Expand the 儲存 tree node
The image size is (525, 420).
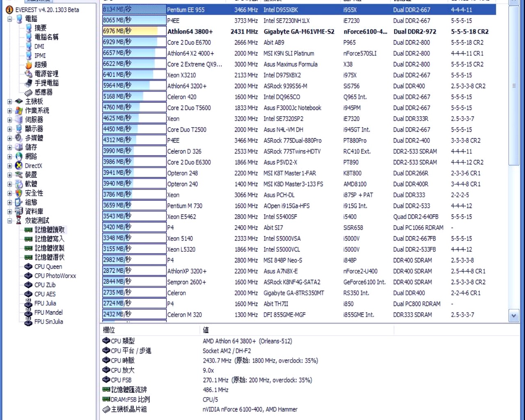click(9, 147)
